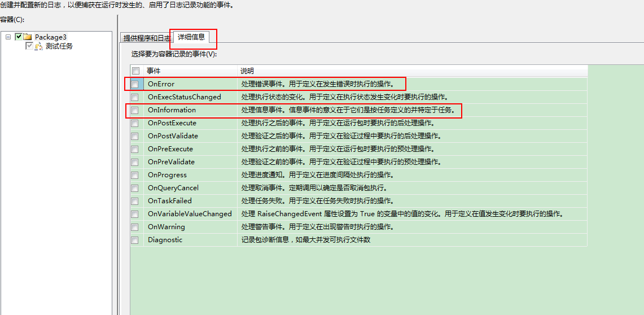Image resolution: width=644 pixels, height=315 pixels.
Task: Select the OnPreExecute event name
Action: [x=170, y=149]
